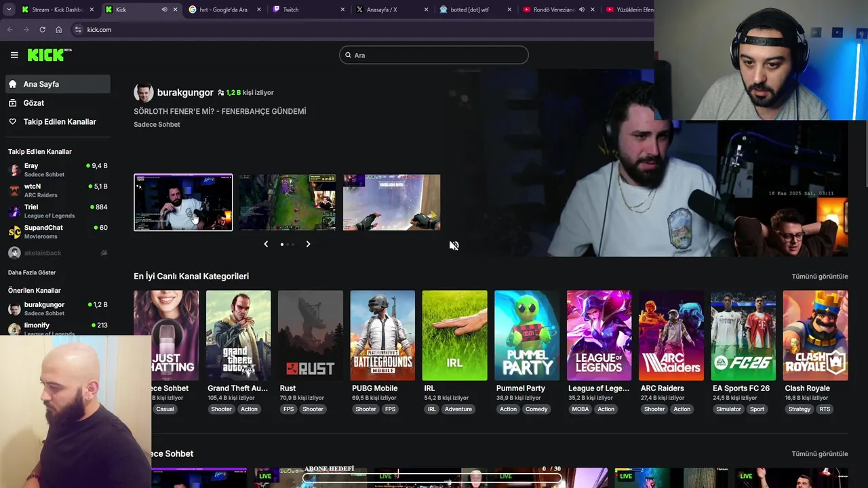Select League of Legends stream thumbnail
The width and height of the screenshot is (868, 488).
coord(287,203)
